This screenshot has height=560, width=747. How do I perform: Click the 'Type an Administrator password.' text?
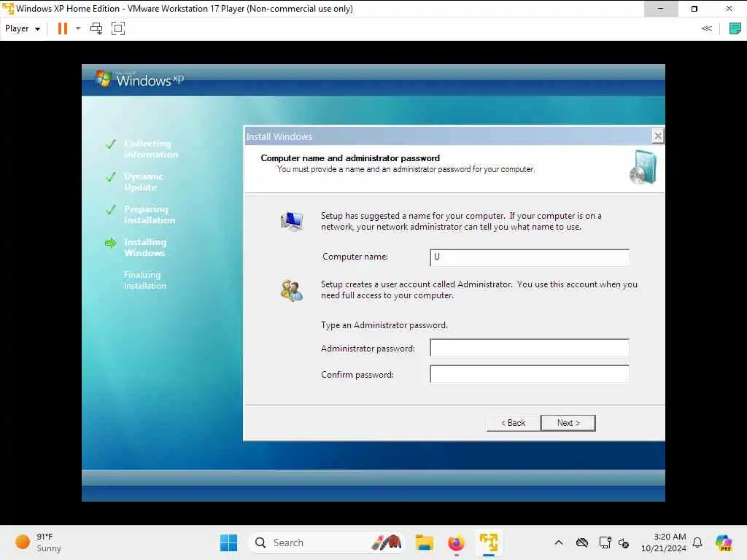click(x=384, y=325)
